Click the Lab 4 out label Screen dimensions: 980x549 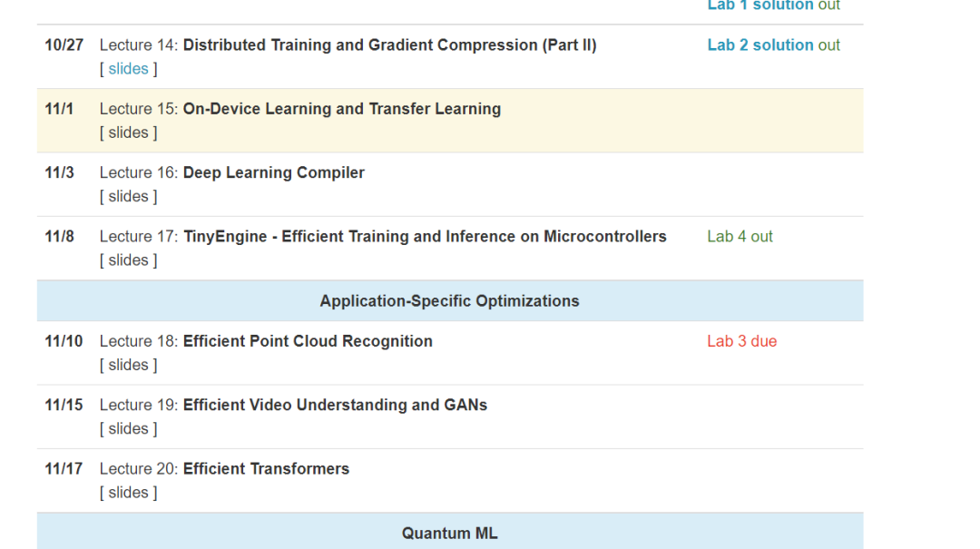[740, 237]
